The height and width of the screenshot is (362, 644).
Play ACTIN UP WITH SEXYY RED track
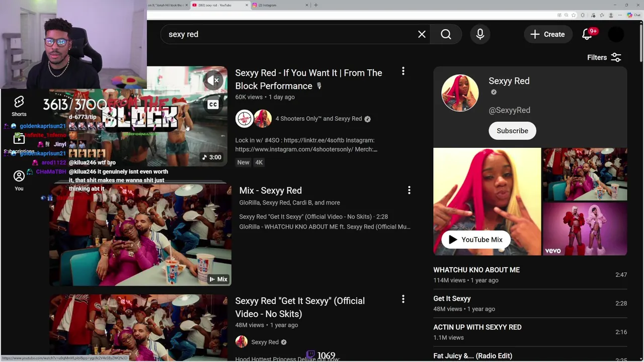pyautogui.click(x=530, y=332)
